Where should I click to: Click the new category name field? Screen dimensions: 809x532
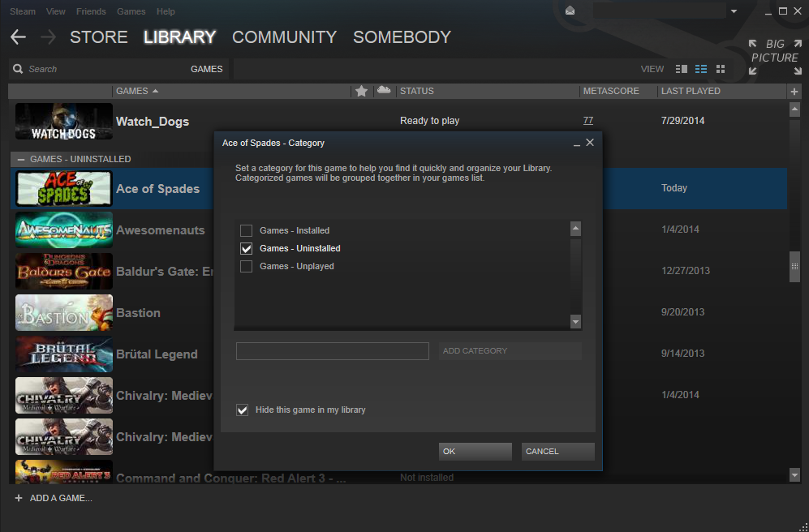pyautogui.click(x=332, y=351)
